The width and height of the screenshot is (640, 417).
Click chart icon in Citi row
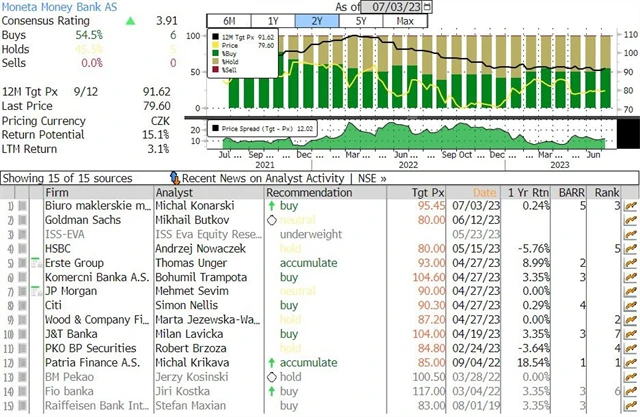coord(630,306)
